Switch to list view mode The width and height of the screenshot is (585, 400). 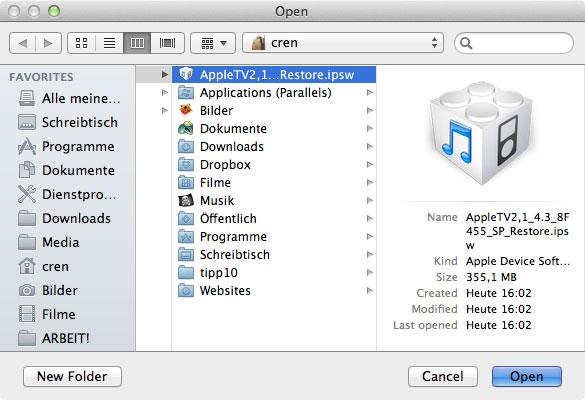point(109,43)
